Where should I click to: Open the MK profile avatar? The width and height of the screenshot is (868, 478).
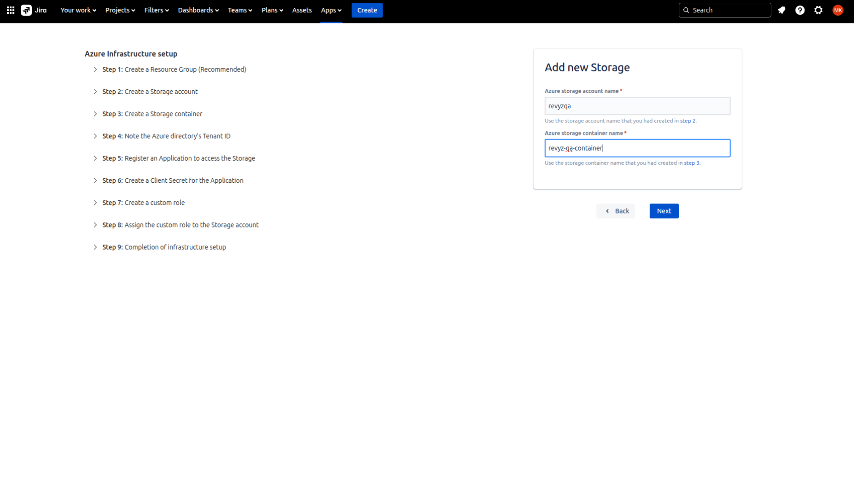click(838, 10)
